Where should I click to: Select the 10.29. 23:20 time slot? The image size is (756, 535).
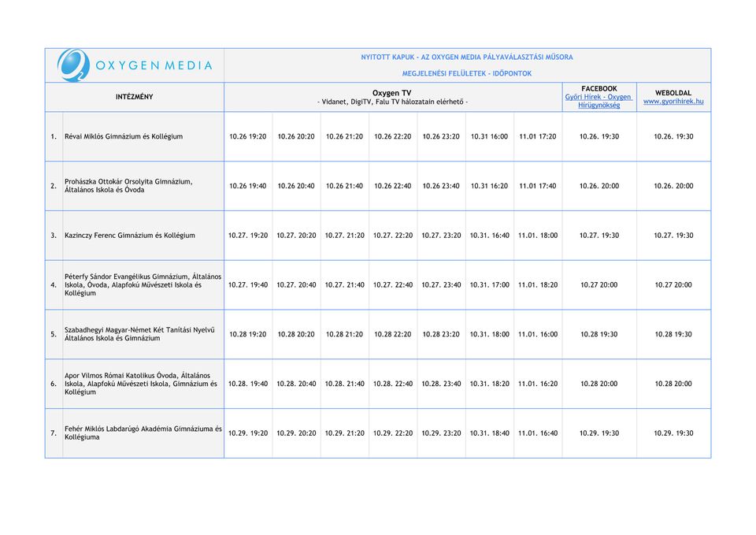(441, 433)
